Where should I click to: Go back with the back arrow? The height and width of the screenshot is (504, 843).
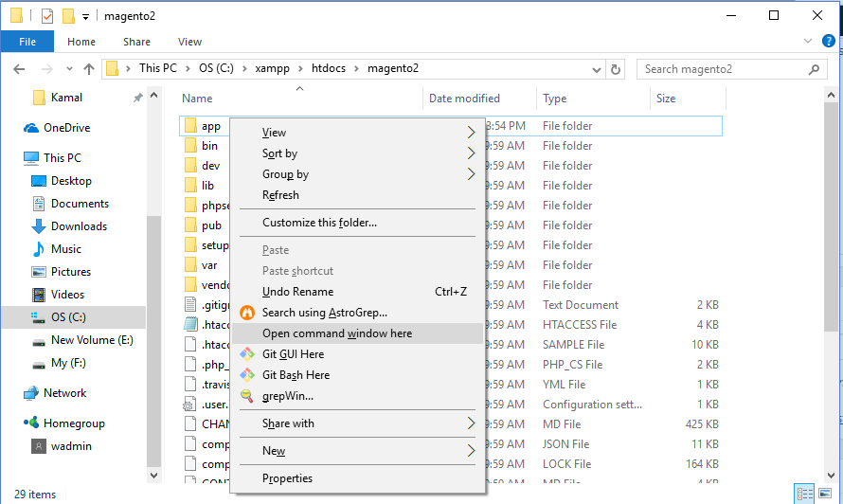(19, 69)
